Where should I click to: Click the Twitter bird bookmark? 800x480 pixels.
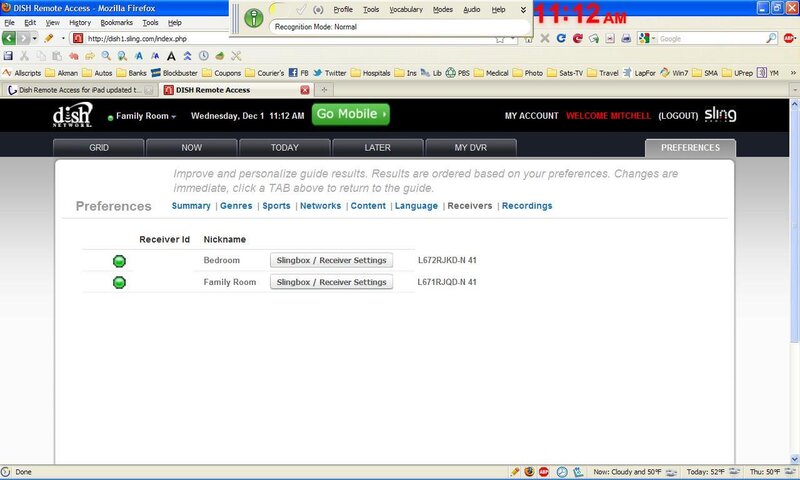point(330,73)
